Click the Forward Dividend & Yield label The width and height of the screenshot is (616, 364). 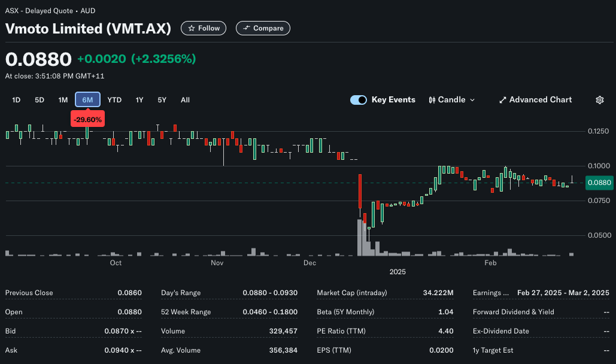pos(514,312)
